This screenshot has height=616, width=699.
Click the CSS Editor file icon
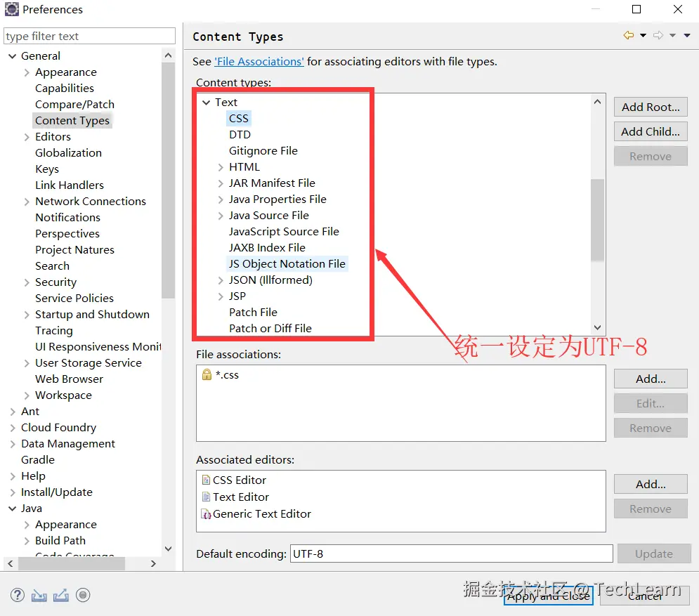[206, 480]
